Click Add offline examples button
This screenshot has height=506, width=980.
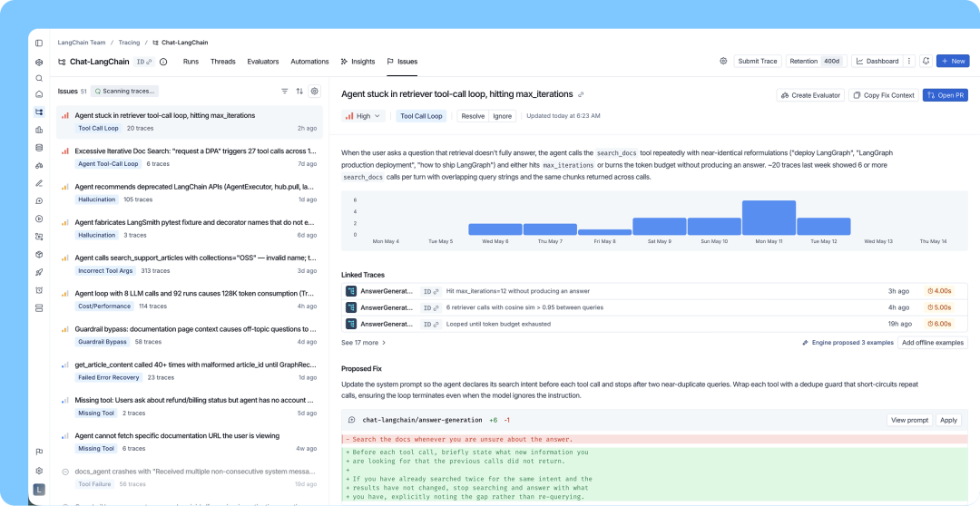click(x=933, y=343)
